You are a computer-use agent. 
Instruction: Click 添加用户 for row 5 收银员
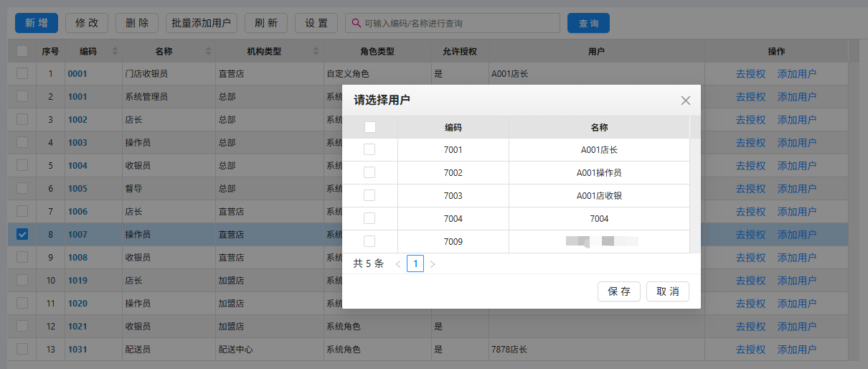(797, 165)
